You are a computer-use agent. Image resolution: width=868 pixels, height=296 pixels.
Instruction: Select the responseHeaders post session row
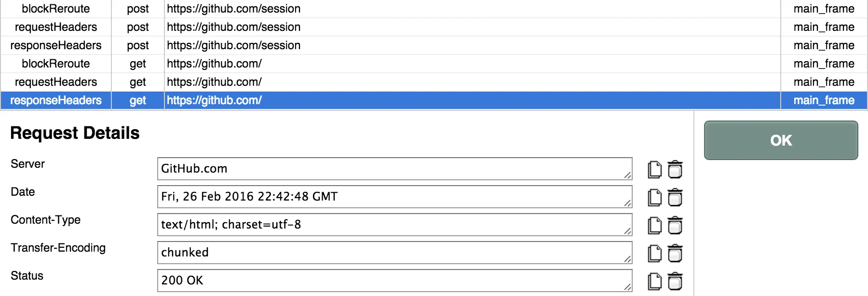click(434, 45)
